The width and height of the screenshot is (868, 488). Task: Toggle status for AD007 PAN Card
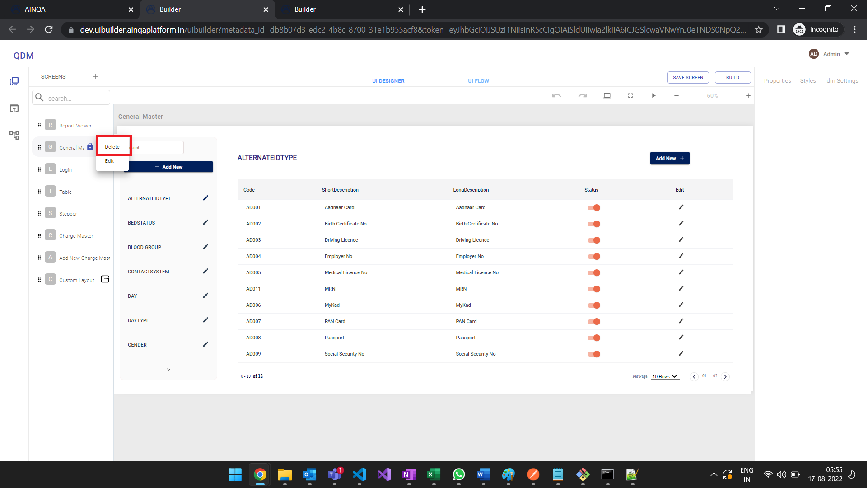tap(594, 322)
